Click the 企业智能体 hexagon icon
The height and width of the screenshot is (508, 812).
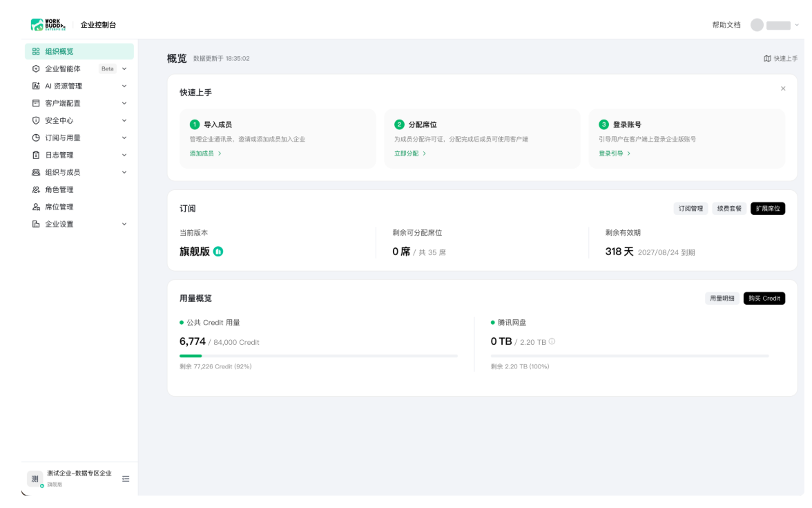coord(36,68)
